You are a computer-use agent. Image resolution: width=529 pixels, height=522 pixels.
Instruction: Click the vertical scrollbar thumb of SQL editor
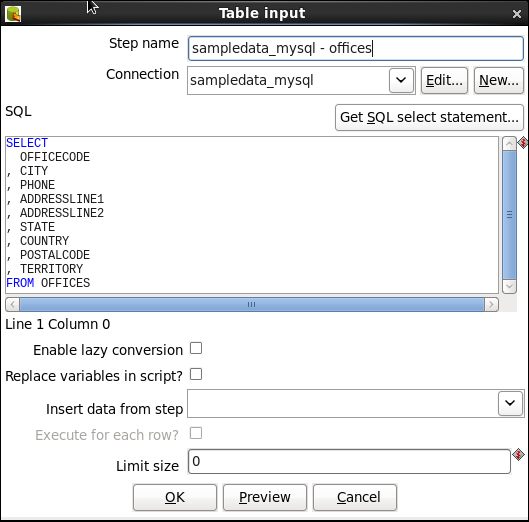(509, 215)
